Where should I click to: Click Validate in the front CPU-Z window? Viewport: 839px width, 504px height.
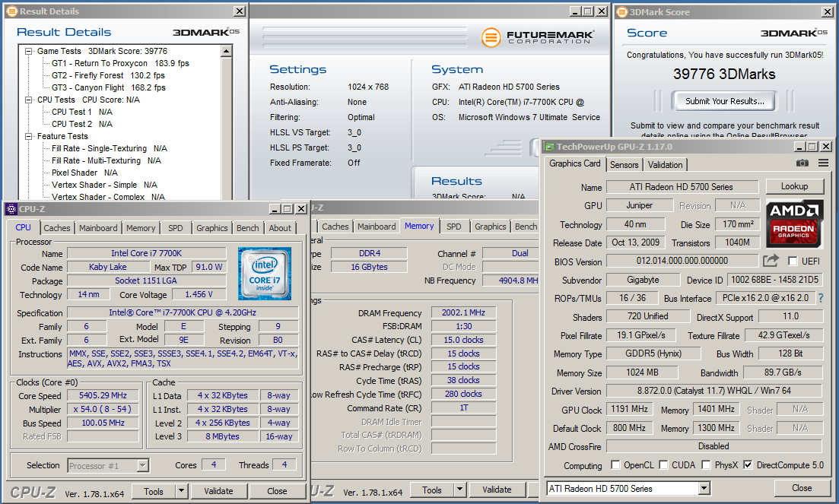(x=218, y=490)
